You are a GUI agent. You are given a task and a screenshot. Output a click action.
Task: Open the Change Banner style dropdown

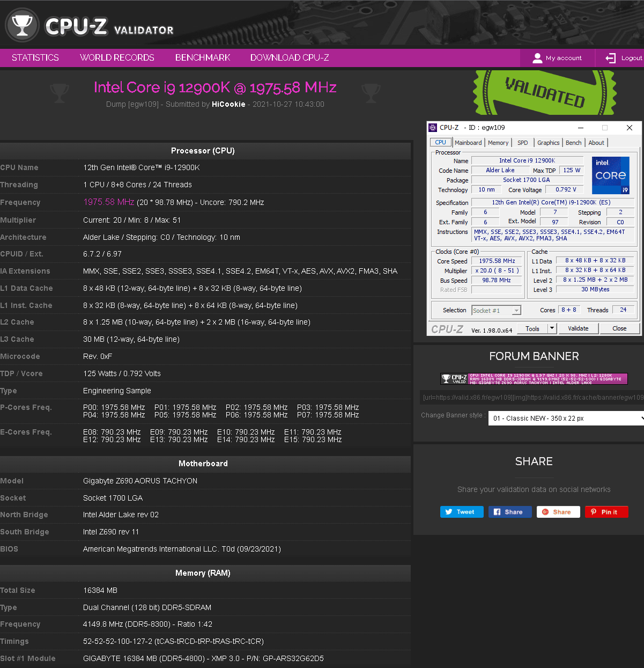(x=566, y=419)
